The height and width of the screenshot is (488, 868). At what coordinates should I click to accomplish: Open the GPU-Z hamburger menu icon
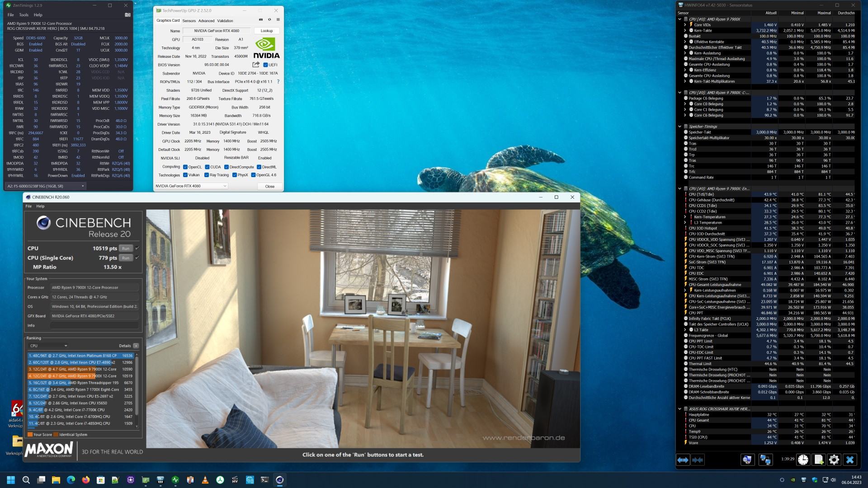point(278,20)
